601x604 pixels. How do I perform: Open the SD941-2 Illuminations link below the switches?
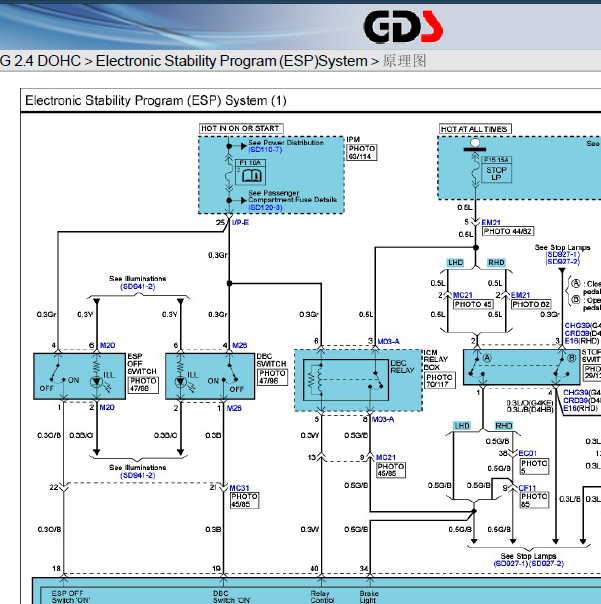click(138, 475)
